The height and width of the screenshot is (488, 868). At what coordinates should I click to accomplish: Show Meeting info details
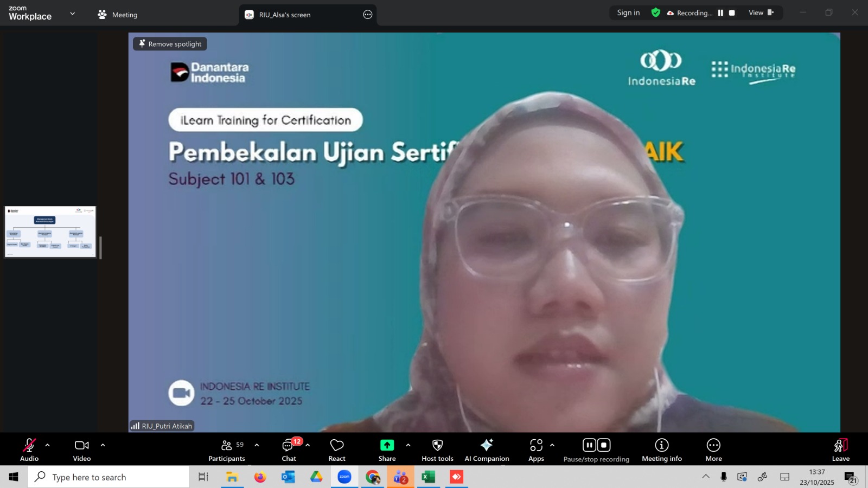[661, 450]
